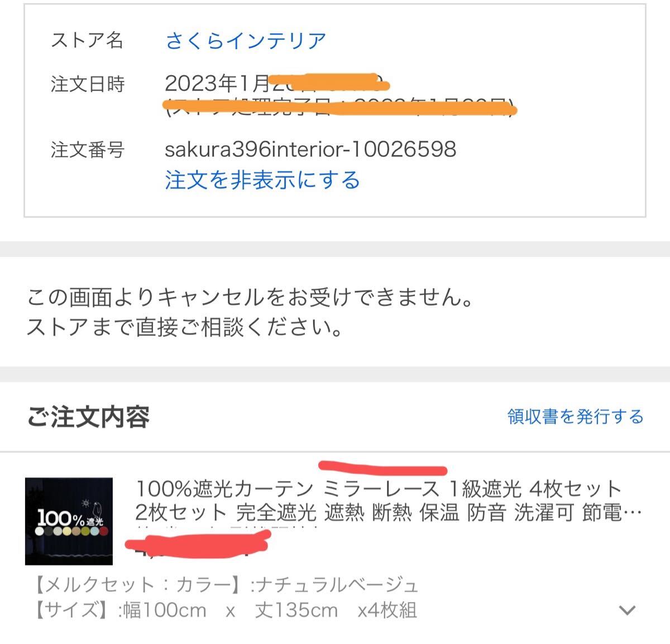Screen dimensions: 670x644
Task: Expand the order item details chevron
Action: [628, 610]
